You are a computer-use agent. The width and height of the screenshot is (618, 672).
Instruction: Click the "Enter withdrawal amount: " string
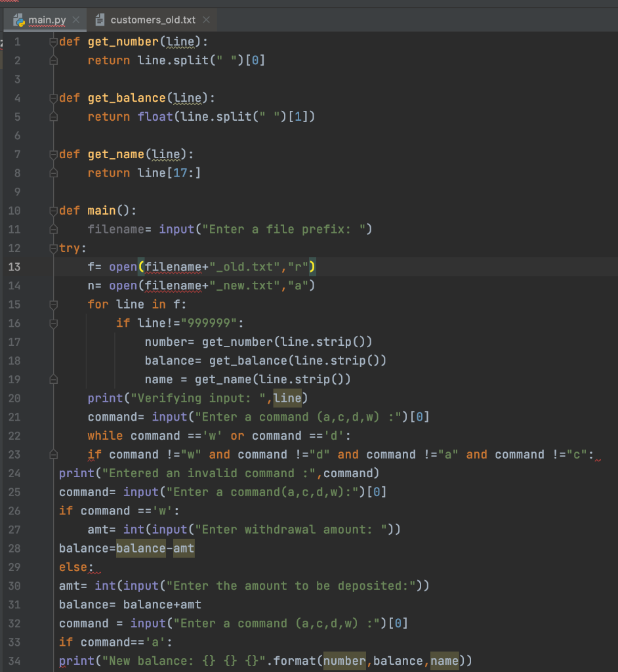(291, 530)
